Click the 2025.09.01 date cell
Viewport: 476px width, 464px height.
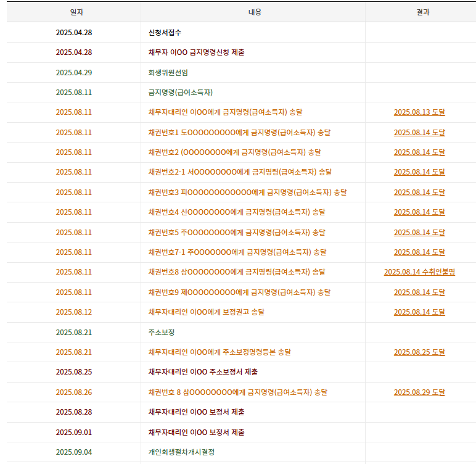coord(74,433)
